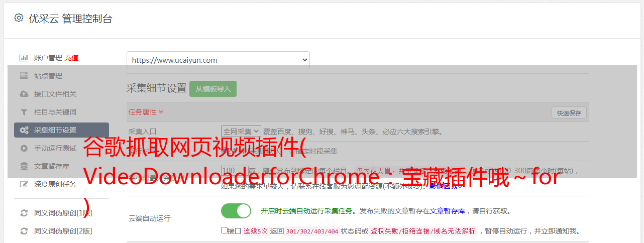This screenshot has width=644, height=243.
Task: Click the 接口文件相关 cloud upload icon
Action: (24, 94)
